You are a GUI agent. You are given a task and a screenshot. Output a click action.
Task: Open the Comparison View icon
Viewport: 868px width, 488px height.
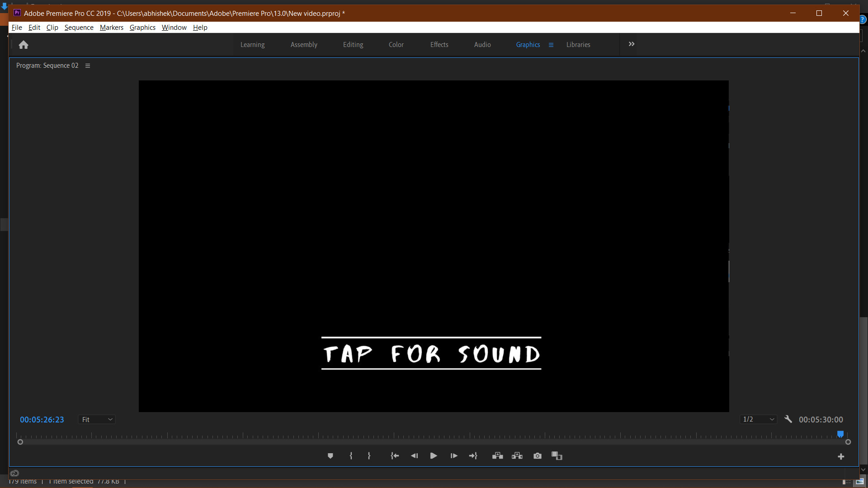[x=557, y=456]
